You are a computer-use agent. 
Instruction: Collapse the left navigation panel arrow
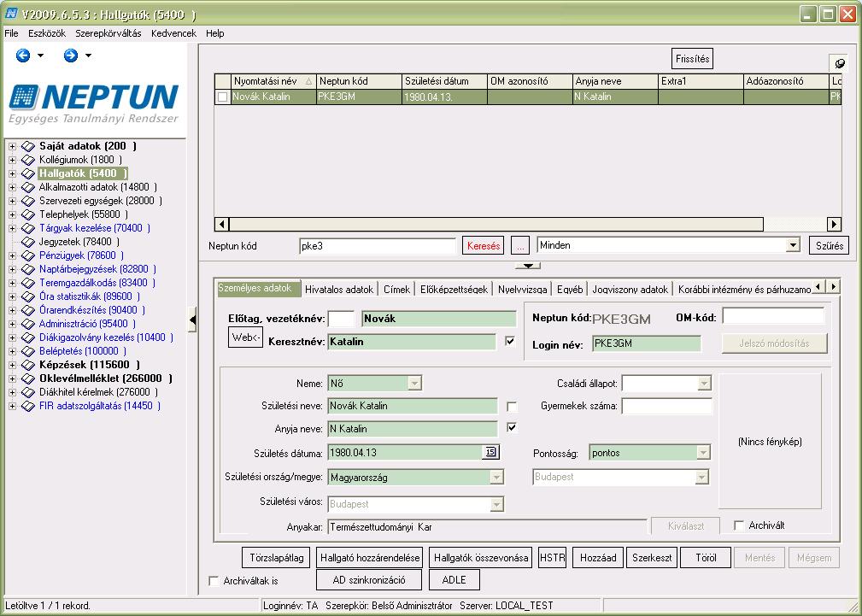pos(192,320)
